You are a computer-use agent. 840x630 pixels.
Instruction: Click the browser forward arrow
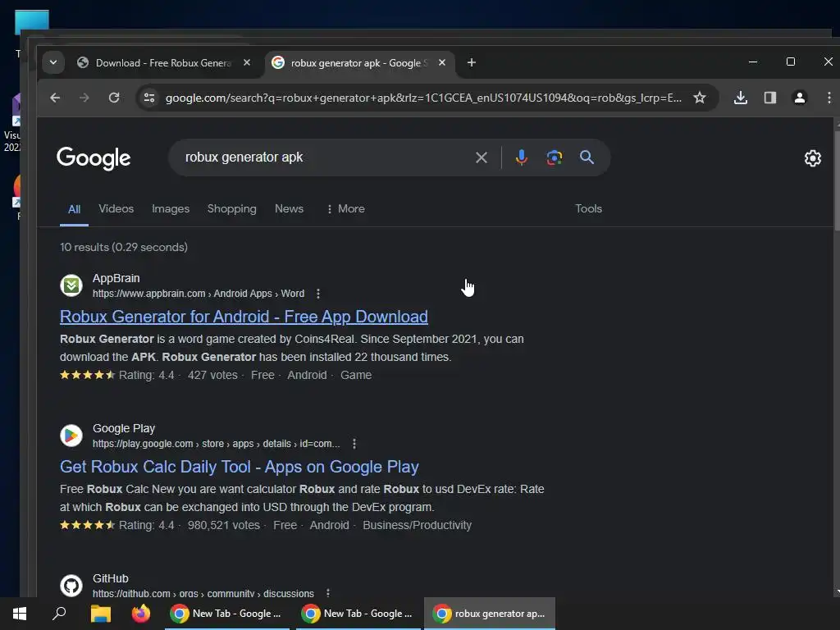(84, 98)
